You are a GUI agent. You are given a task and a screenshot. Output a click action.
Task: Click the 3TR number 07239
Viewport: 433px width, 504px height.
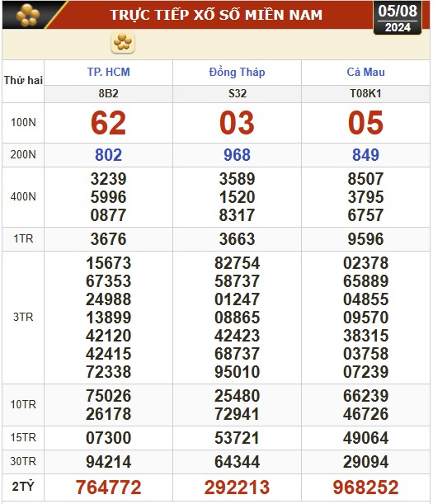coord(366,372)
